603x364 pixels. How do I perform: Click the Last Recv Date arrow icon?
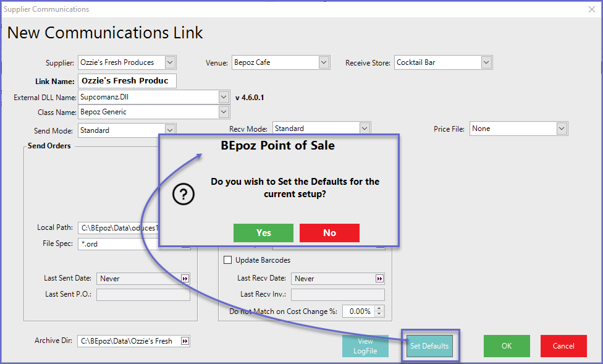point(379,279)
